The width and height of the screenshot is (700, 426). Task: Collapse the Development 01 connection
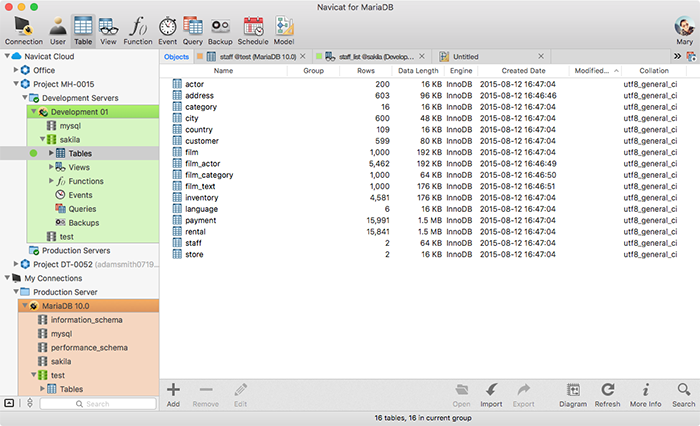pyautogui.click(x=34, y=111)
